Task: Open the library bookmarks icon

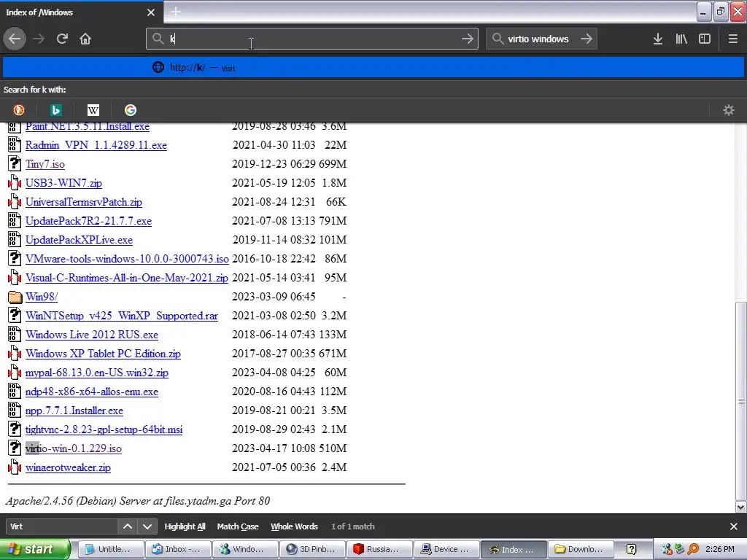Action: pos(681,39)
